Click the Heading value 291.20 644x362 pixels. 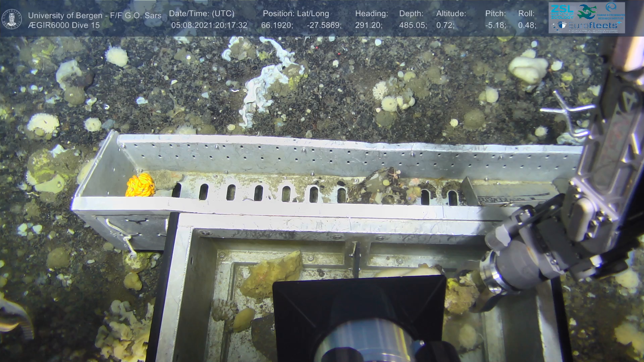[x=368, y=25]
